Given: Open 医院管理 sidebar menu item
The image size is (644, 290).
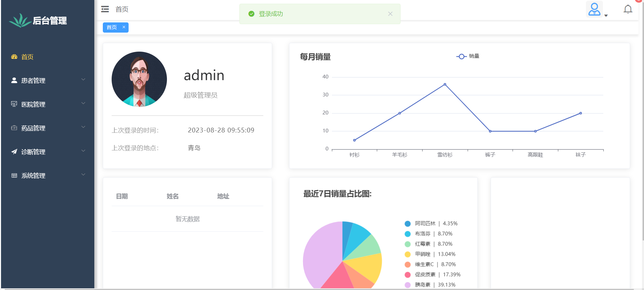Looking at the screenshot, I should [x=48, y=104].
